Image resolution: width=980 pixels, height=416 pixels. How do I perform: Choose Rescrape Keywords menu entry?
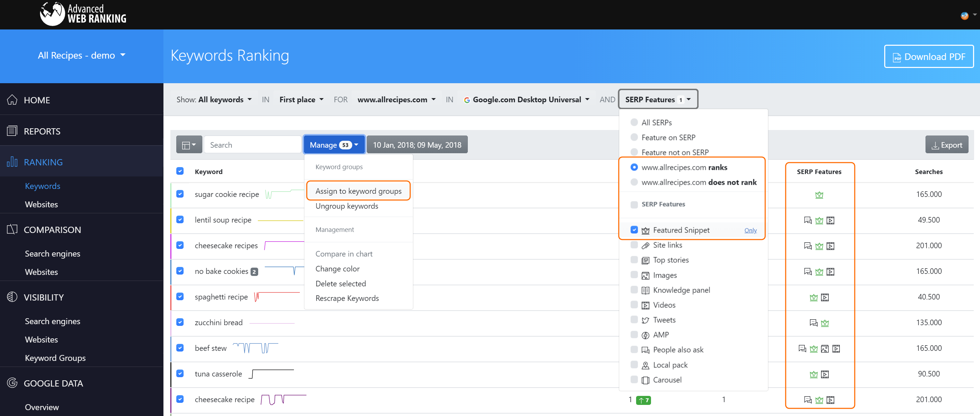click(x=347, y=298)
